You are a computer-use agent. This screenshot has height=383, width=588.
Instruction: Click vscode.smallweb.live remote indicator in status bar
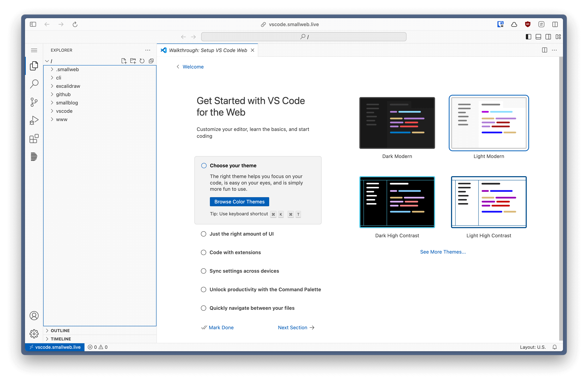tap(55, 347)
